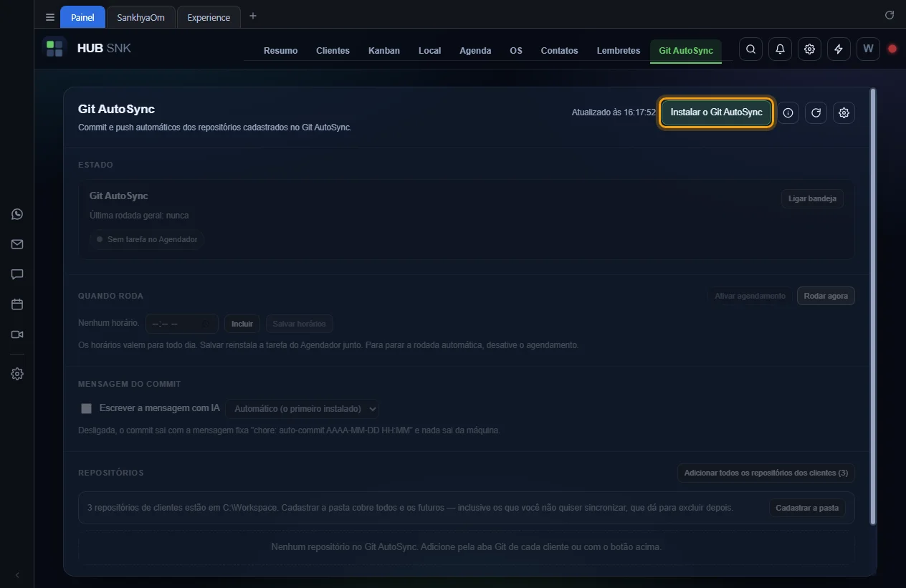Open the Automático (o primeiro instalado) dropdown
This screenshot has height=588, width=906.
click(x=302, y=408)
